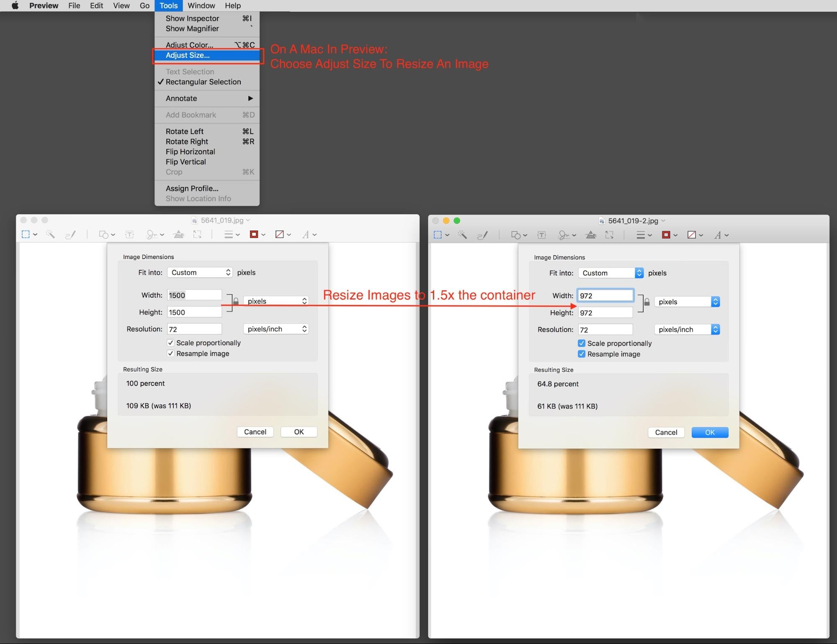Toggle Scale proportionally checkbox left dialog
The height and width of the screenshot is (644, 837).
[170, 343]
